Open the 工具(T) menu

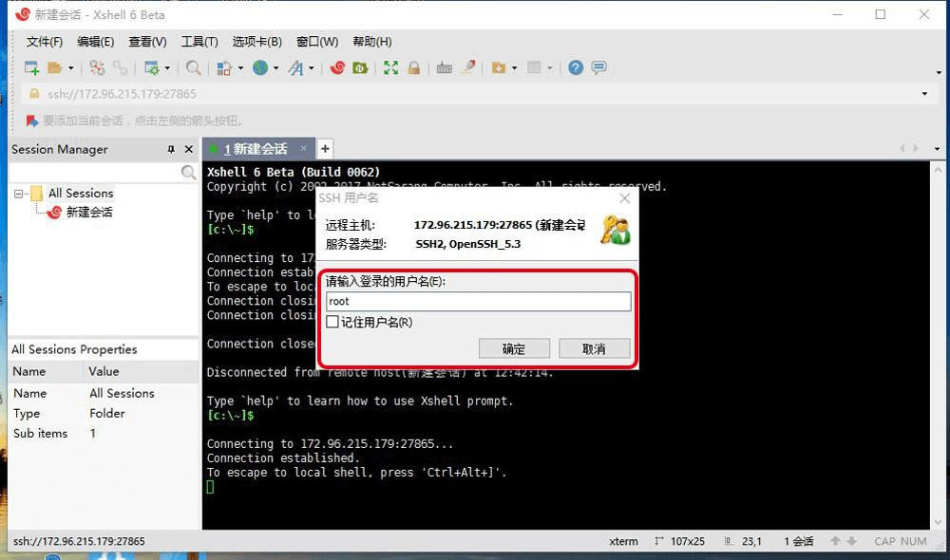pos(199,42)
